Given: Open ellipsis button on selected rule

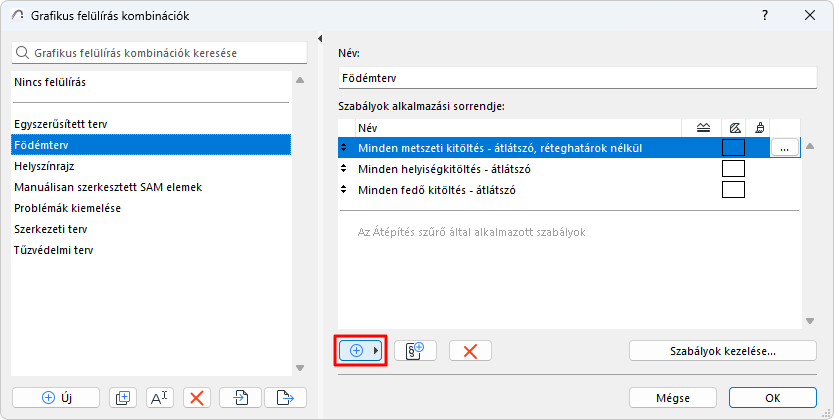Looking at the screenshot, I should click(785, 148).
